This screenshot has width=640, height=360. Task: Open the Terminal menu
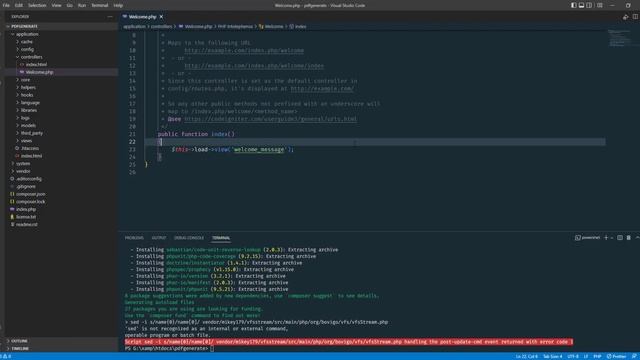(x=100, y=5)
